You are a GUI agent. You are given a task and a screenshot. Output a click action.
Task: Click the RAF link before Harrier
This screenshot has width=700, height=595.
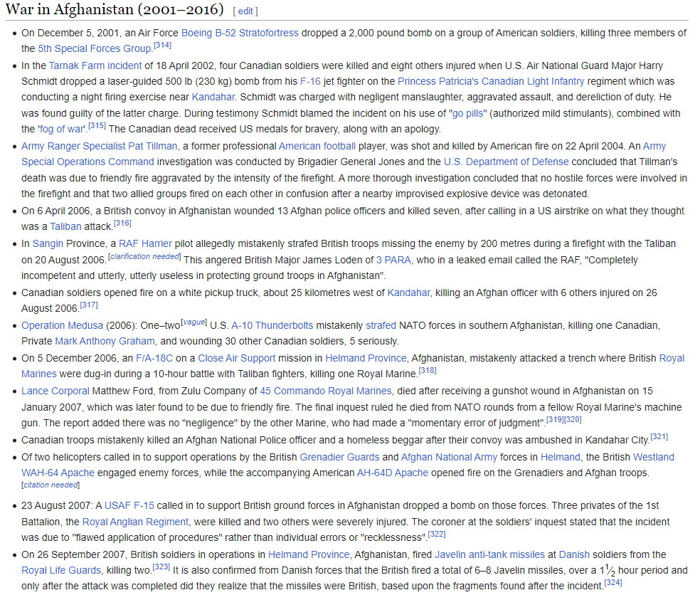click(x=129, y=243)
